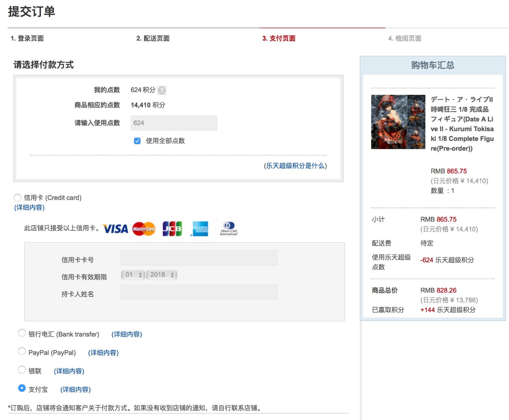509x420 pixels.
Task: Click the Kurumi Tokisaki figure thumbnail
Action: [398, 122]
